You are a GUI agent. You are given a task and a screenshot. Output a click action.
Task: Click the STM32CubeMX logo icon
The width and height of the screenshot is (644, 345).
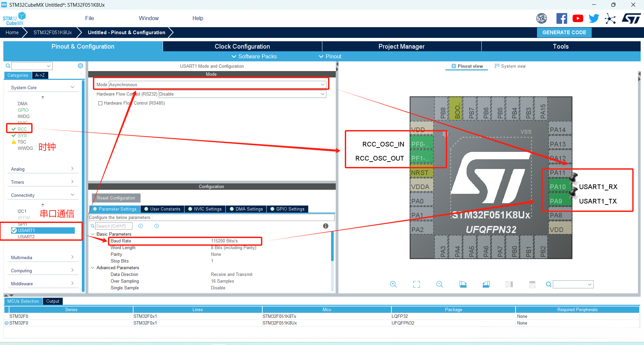click(14, 19)
